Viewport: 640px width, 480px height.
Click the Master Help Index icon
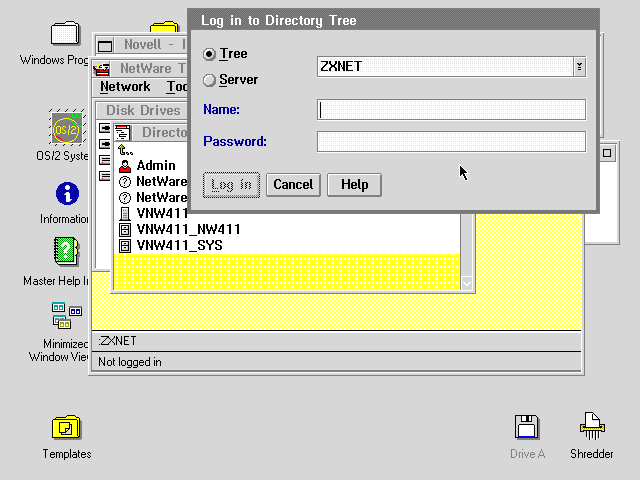click(x=66, y=251)
